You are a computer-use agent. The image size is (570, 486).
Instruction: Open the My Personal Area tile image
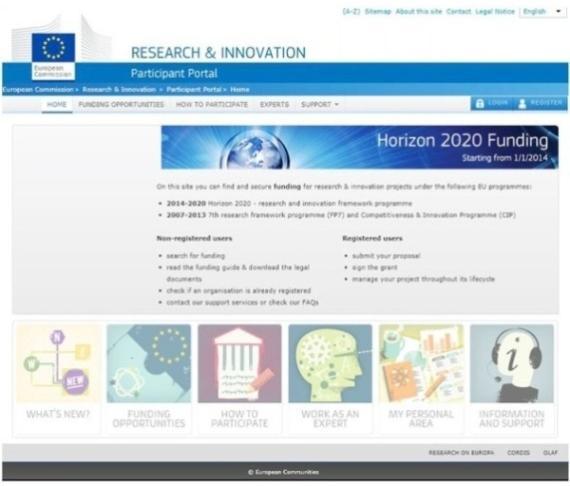(x=421, y=364)
